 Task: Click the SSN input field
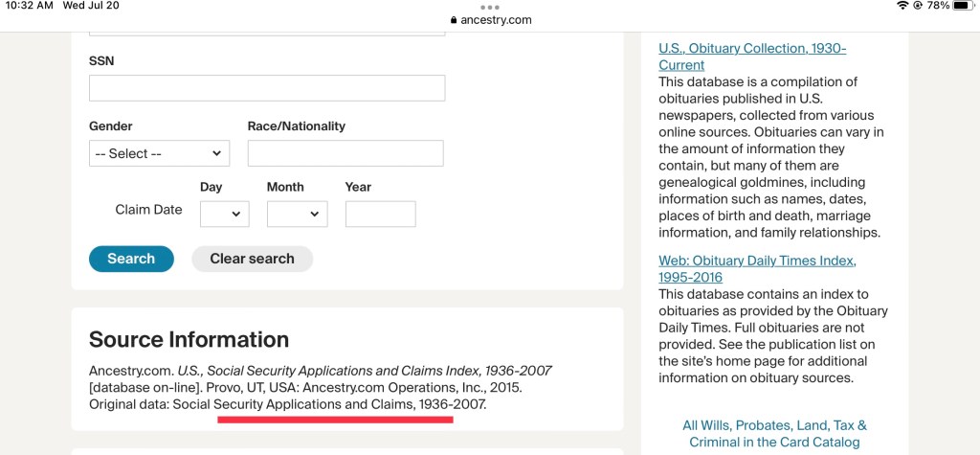coord(267,88)
